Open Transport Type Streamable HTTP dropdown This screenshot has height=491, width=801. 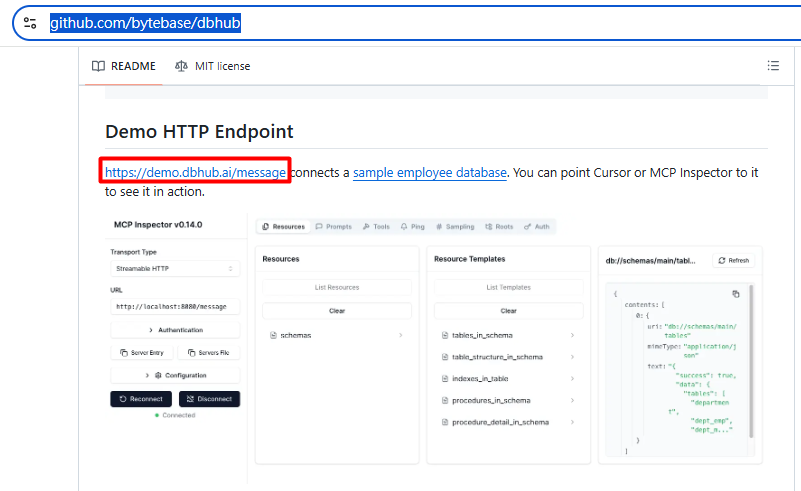[x=175, y=269]
